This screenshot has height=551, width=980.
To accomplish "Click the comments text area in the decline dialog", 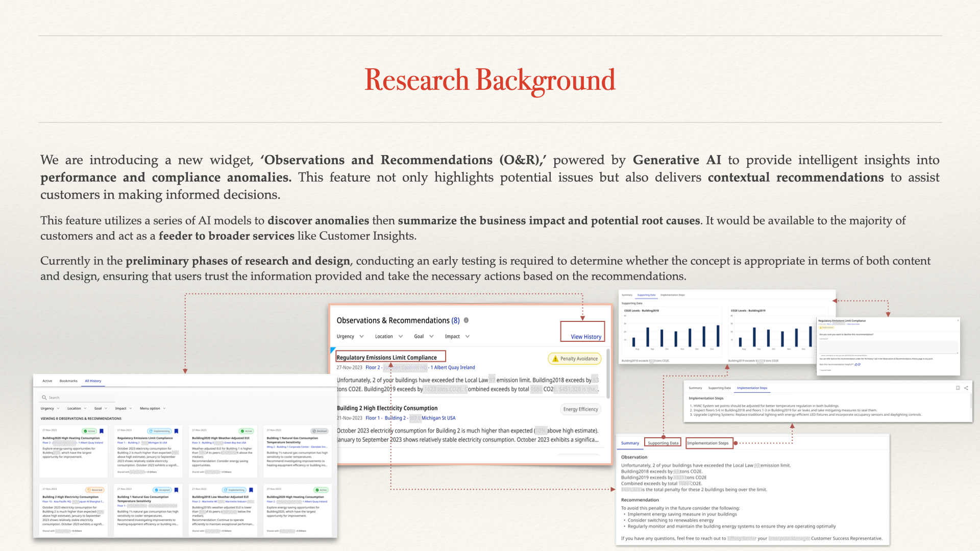I will [x=888, y=346].
